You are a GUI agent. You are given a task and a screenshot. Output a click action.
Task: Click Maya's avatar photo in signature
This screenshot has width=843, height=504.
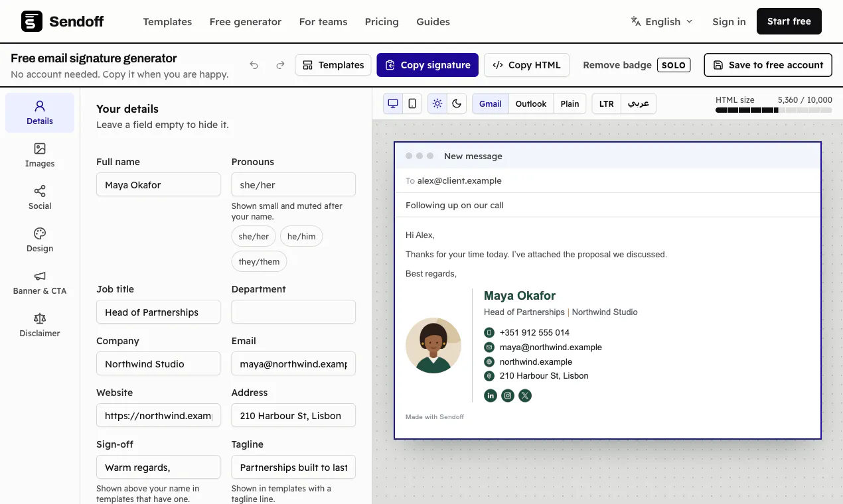tap(433, 346)
